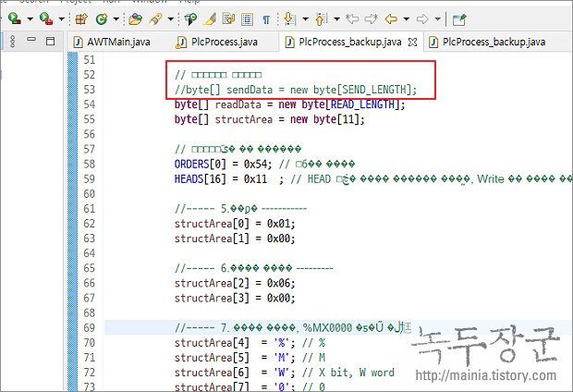Click the blue annotation ruler beside line 60
The height and width of the screenshot is (392, 573).
(x=73, y=194)
